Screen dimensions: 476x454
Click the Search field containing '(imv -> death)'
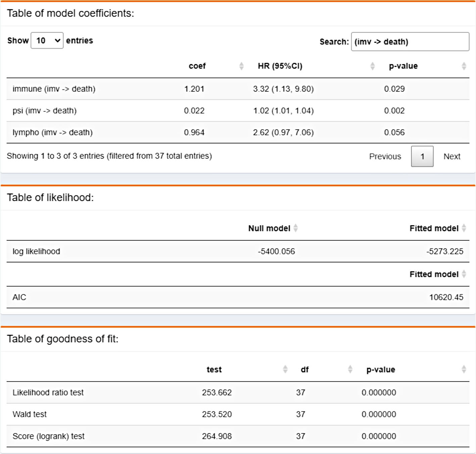point(410,42)
